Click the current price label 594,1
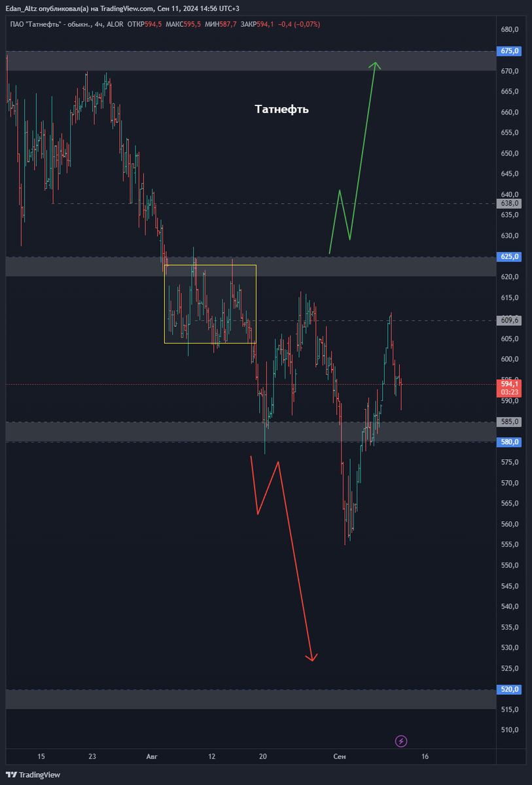The width and height of the screenshot is (532, 785). pos(510,388)
